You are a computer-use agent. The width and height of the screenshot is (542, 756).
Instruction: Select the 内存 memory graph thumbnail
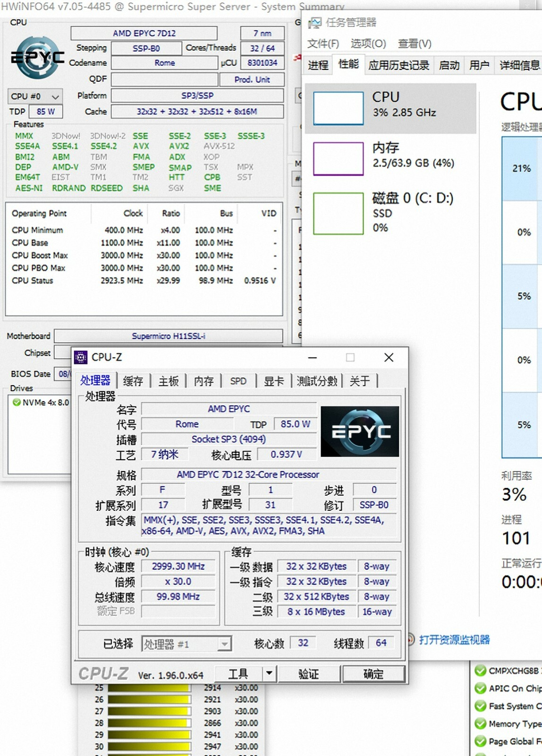pyautogui.click(x=338, y=159)
